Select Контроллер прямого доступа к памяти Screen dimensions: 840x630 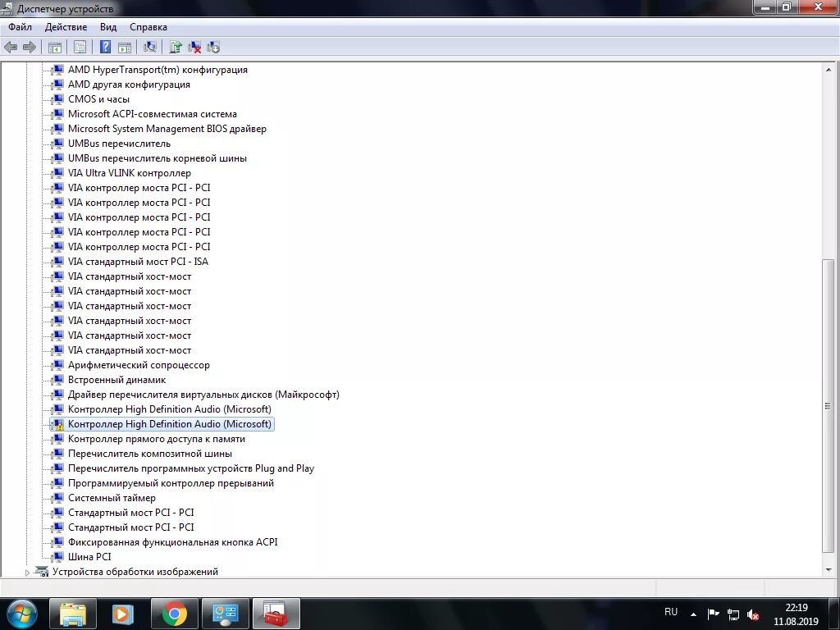[x=157, y=440]
